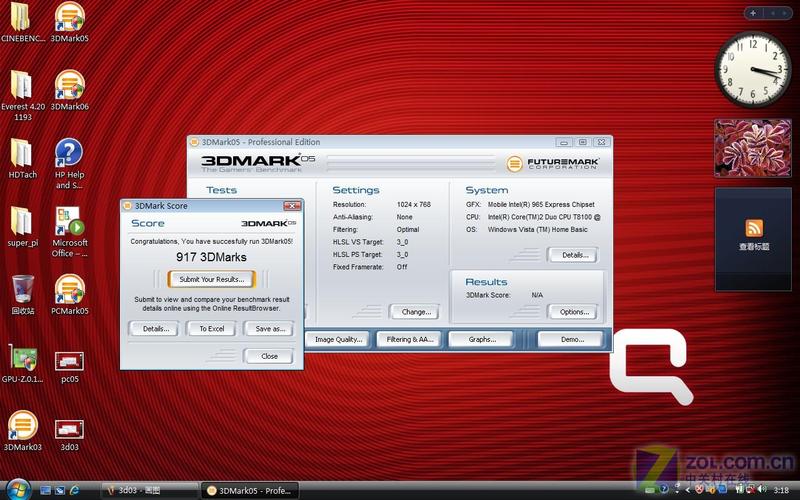
Task: Close the 3DMark Score dialog with X
Action: click(292, 206)
